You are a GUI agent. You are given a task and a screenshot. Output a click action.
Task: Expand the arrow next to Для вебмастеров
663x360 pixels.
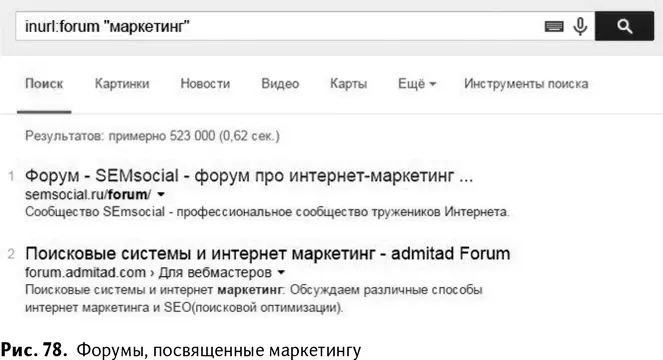click(281, 273)
